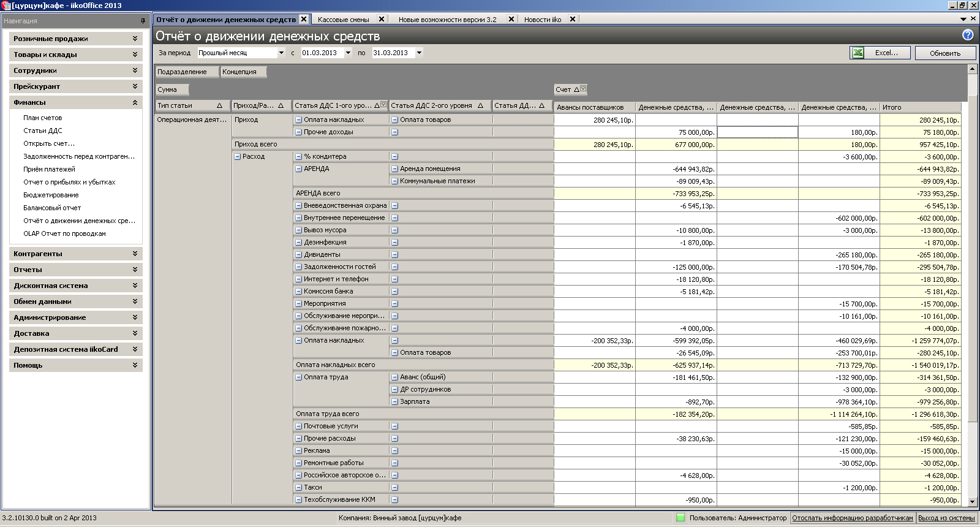Click the end date field 31.03.2013

393,53
